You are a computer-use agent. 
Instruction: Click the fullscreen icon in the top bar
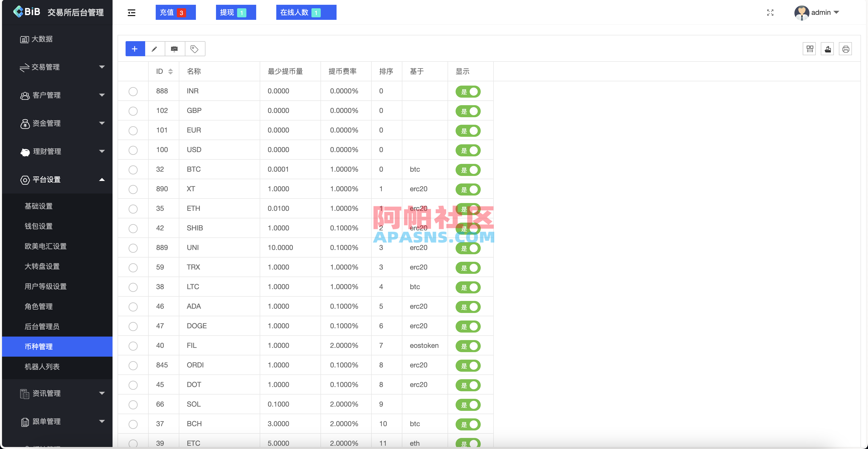coord(770,13)
